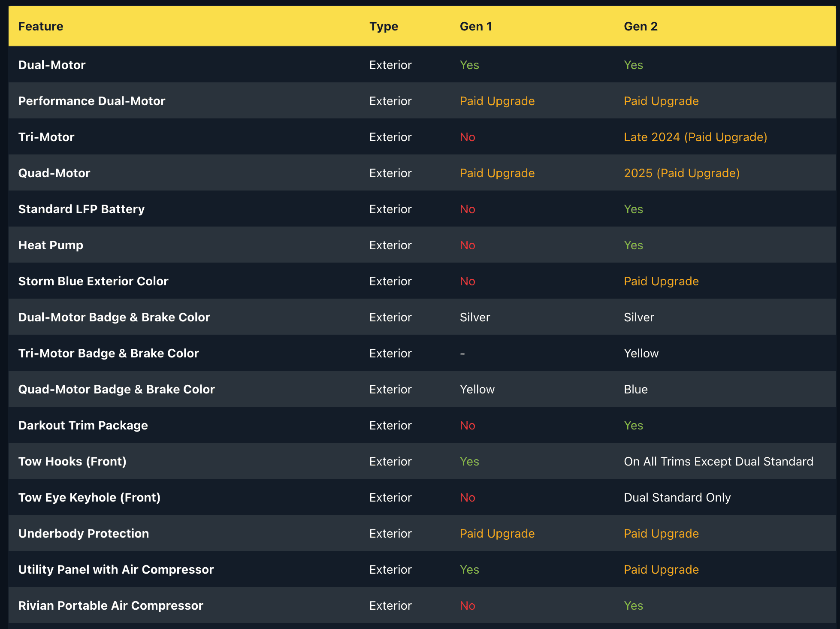Select Gen 2 'Yellow' for Tri-Motor Badge
The image size is (840, 629).
tap(641, 353)
